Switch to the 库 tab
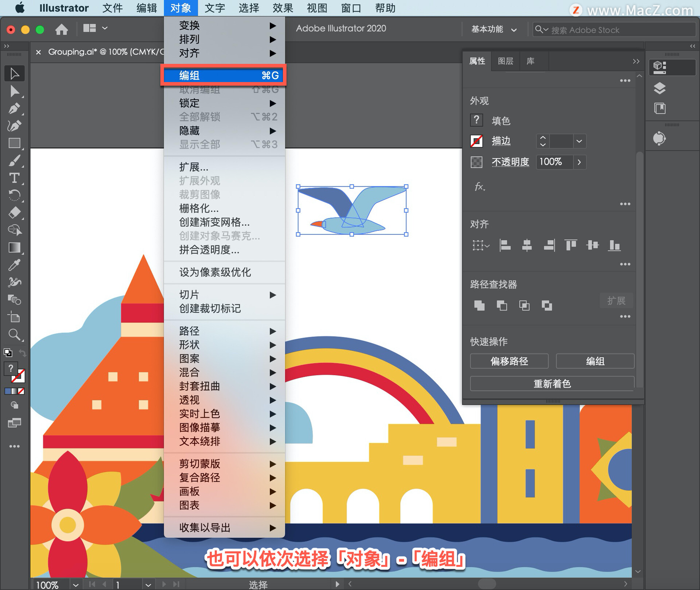The image size is (700, 590). [530, 61]
